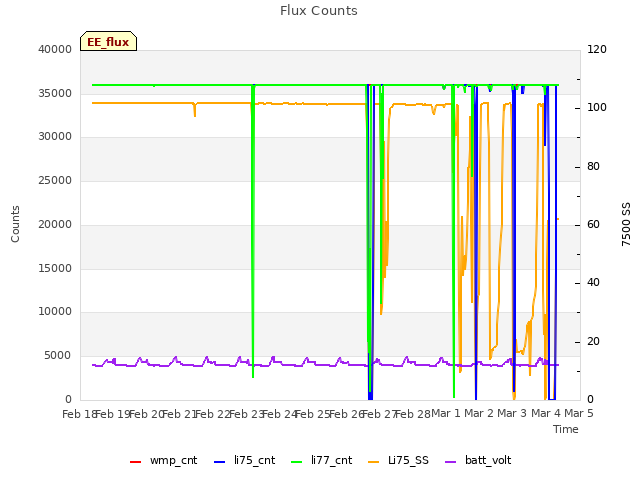Click the Time x-axis title
Viewport: 640px width, 480px height.
tap(566, 429)
